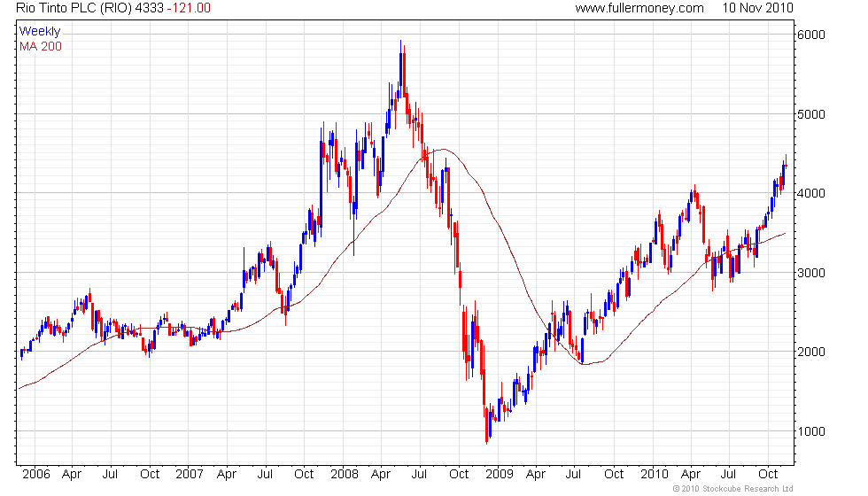The width and height of the screenshot is (868, 496).
Task: Click the 4000 price axis label
Action: pos(811,194)
